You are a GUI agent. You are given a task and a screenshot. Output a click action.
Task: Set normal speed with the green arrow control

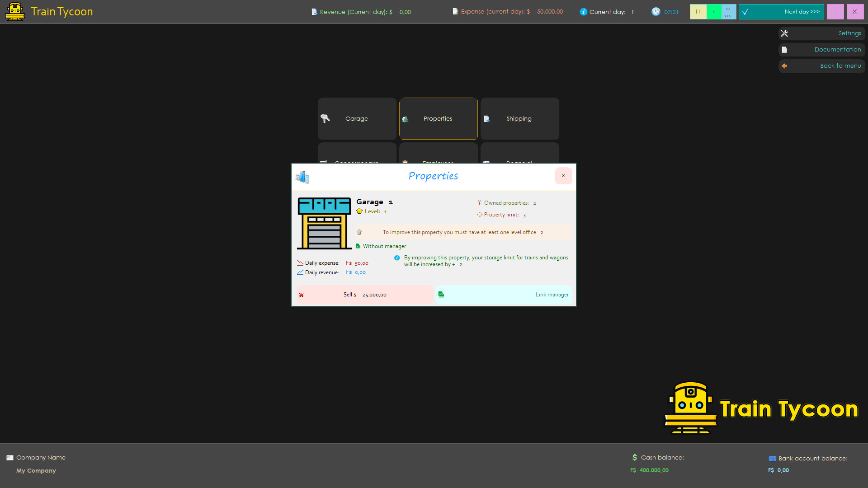coord(713,12)
